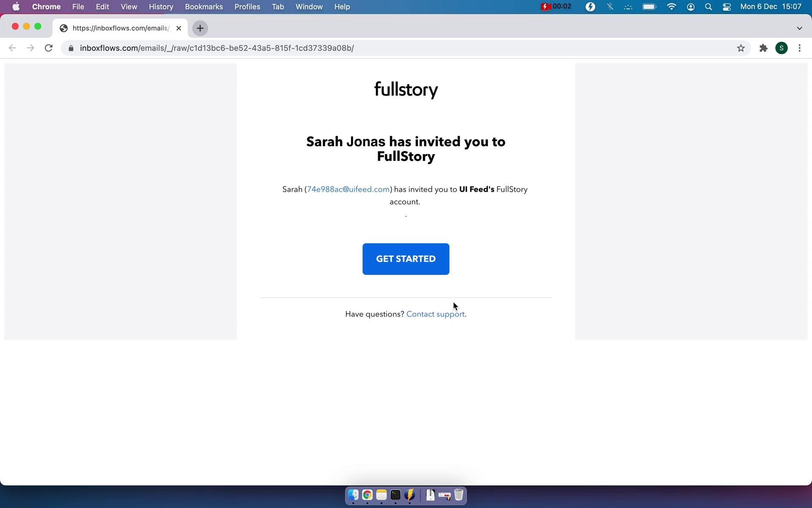Screen dimensions: 812x508
Task: Open a new tab with plus icon
Action: (x=200, y=28)
